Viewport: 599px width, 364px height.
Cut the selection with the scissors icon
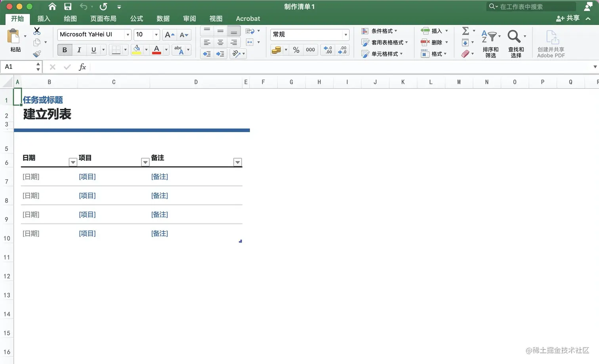[37, 31]
